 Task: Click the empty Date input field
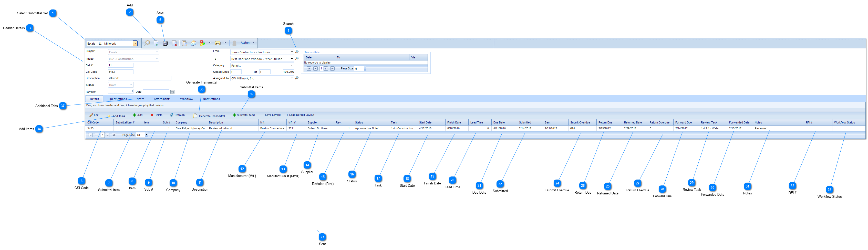click(x=156, y=92)
